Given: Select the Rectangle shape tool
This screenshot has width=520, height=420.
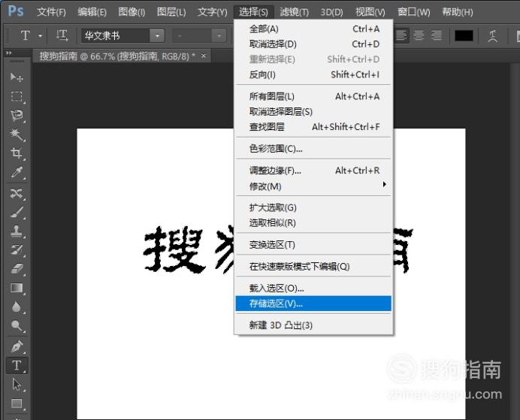Looking at the screenshot, I should (x=17, y=403).
